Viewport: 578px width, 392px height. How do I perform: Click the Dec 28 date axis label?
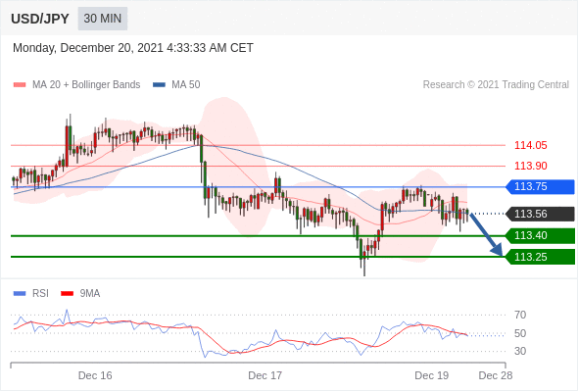pyautogui.click(x=496, y=375)
